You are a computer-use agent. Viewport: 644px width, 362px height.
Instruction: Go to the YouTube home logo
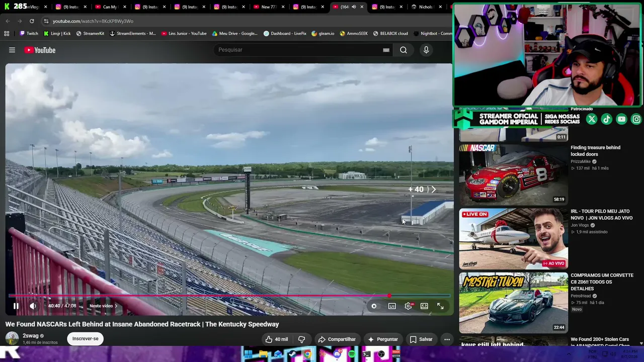coord(40,50)
